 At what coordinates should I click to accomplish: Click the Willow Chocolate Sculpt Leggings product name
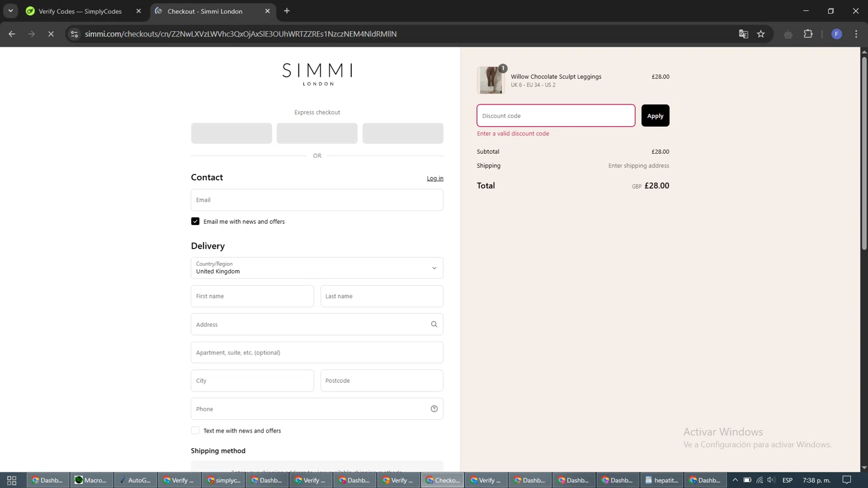pos(556,76)
